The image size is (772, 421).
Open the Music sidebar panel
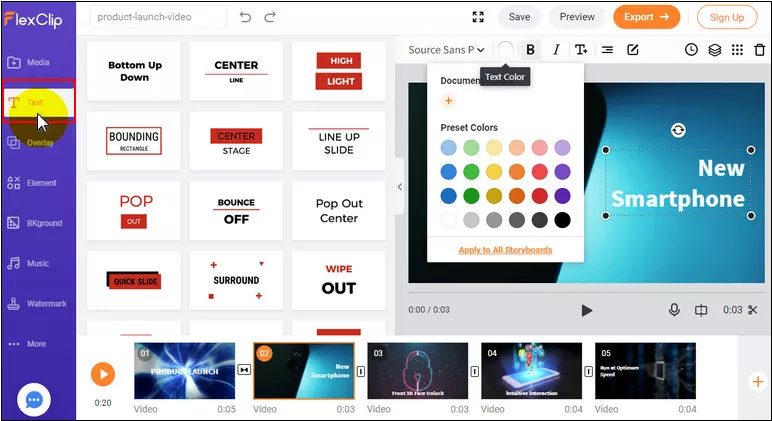point(28,263)
